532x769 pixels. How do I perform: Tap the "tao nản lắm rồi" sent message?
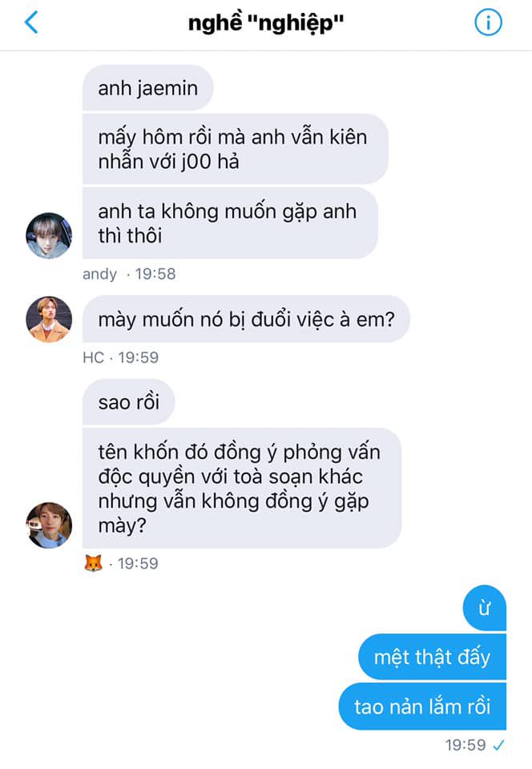coord(422,707)
